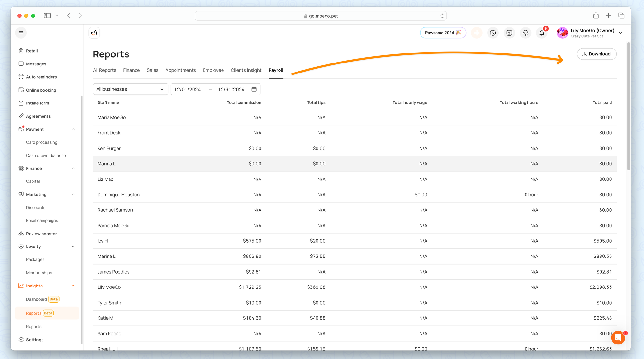The height and width of the screenshot is (359, 644).
Task: Open the calendar icon in date range
Action: 254,89
